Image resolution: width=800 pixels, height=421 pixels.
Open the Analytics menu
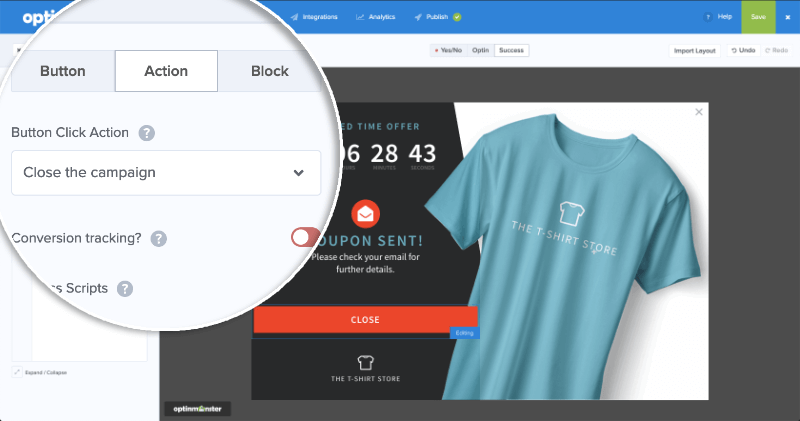click(x=376, y=17)
